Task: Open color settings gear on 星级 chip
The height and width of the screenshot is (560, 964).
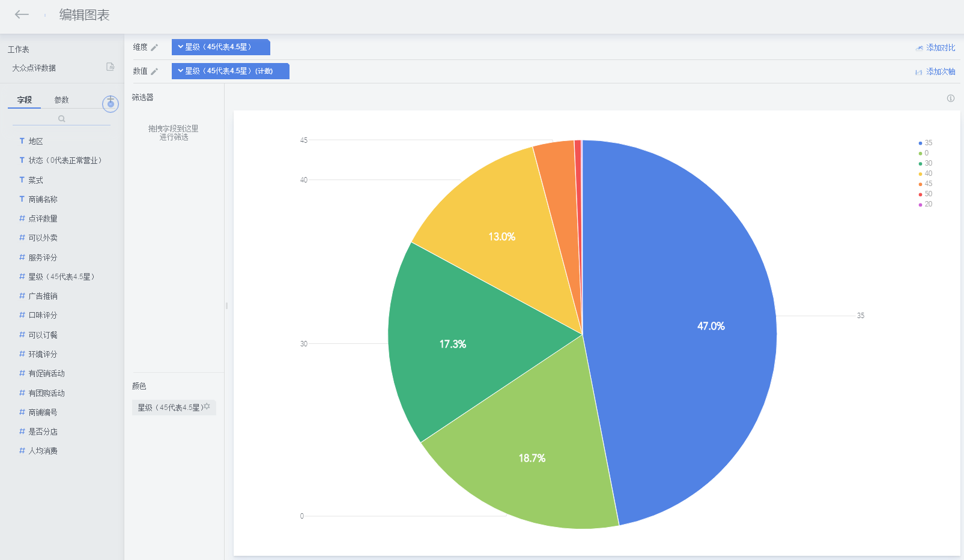Action: tap(207, 406)
